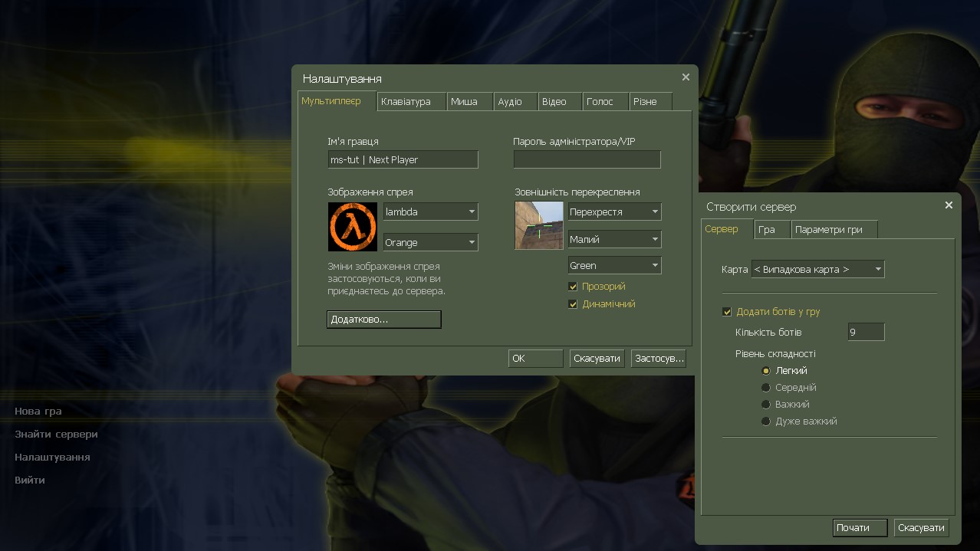Click the Кількість ботів number field

[866, 331]
